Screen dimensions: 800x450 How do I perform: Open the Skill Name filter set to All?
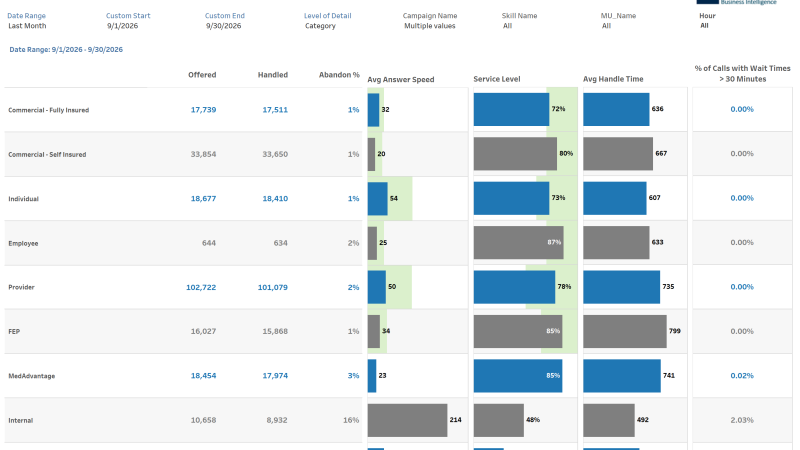(x=507, y=26)
